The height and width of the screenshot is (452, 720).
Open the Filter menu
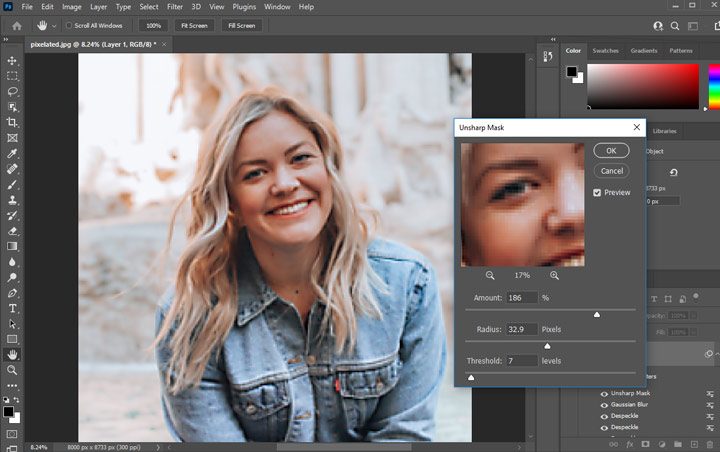pyautogui.click(x=175, y=7)
